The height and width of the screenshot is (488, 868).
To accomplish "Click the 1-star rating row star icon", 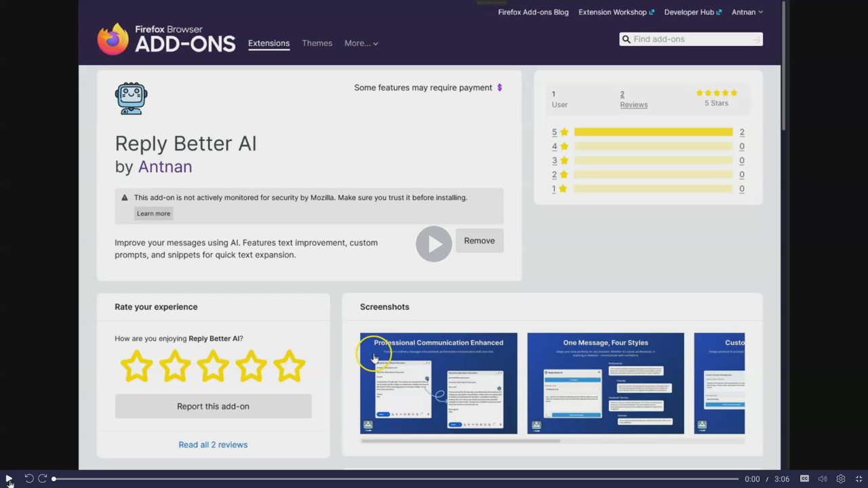I will pos(564,189).
